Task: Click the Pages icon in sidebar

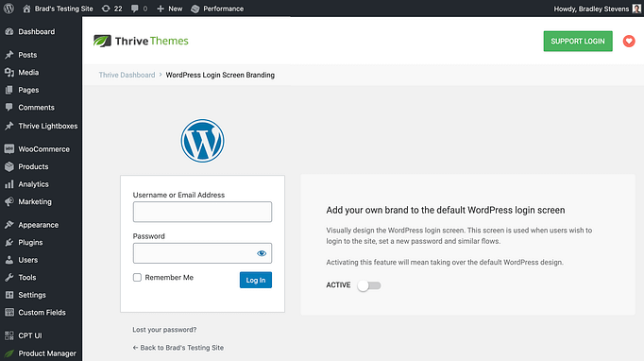Action: (9, 90)
